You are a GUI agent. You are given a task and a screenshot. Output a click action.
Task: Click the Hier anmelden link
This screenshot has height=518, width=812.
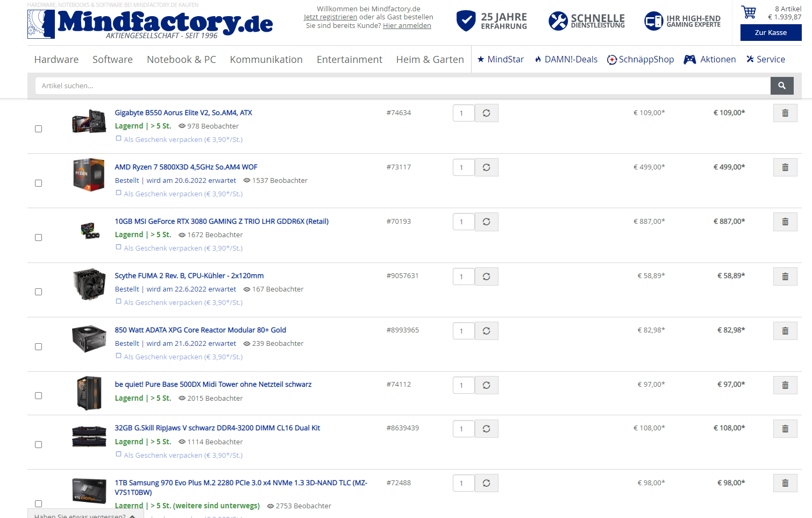407,26
